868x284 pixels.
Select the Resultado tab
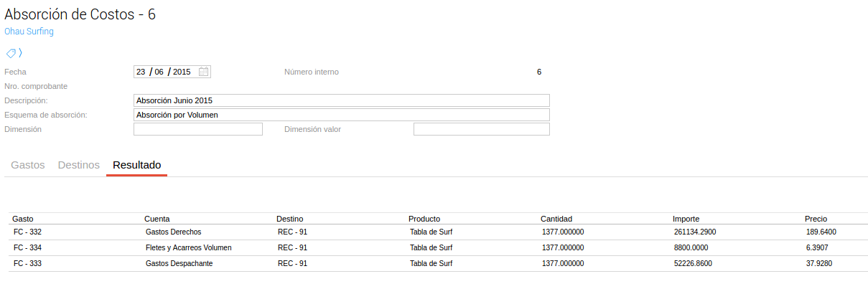click(136, 165)
